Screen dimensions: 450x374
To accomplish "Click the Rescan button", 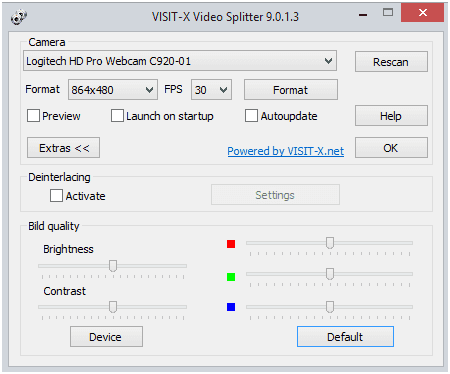I will click(x=391, y=62).
